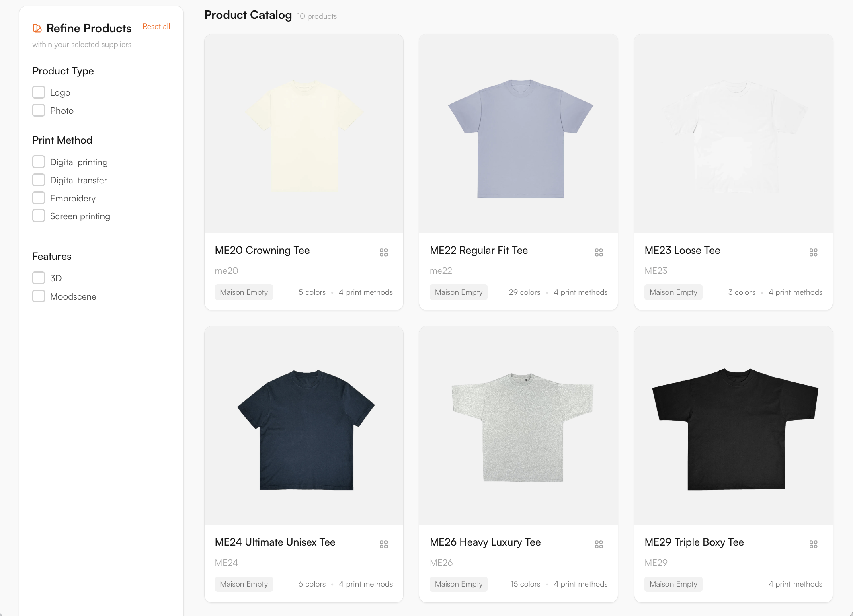Click Maison Empty tag on ME24 card
The width and height of the screenshot is (853, 616).
coord(244,584)
